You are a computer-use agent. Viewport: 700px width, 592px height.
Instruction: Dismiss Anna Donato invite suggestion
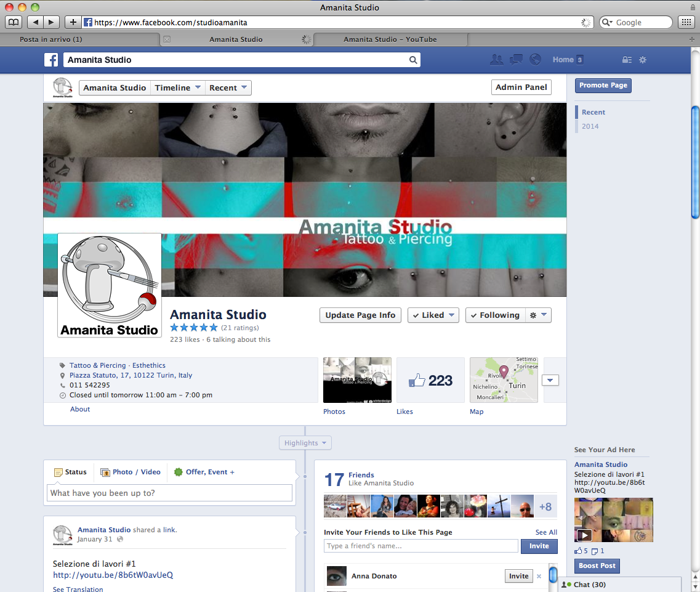pos(539,577)
